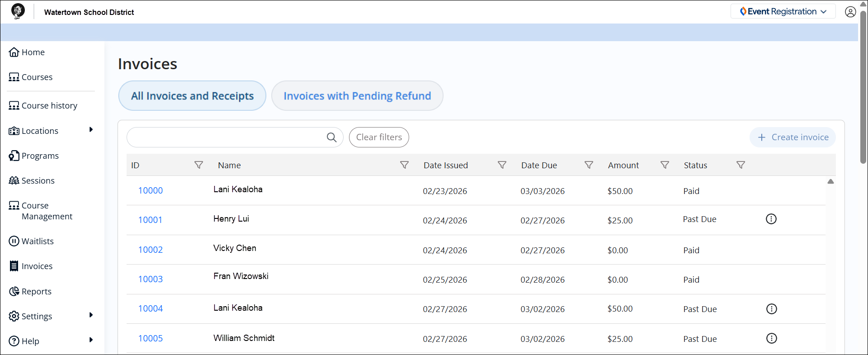This screenshot has height=355, width=868.
Task: Click the table scroll-up arrow
Action: [830, 181]
